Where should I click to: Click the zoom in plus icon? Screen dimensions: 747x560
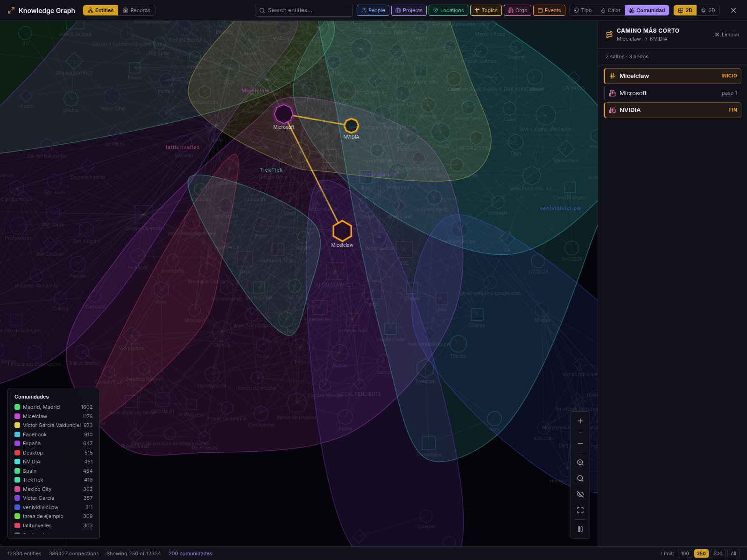(x=580, y=421)
